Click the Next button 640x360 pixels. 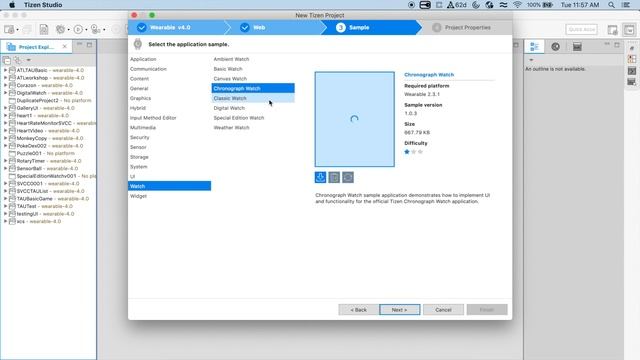(x=400, y=310)
